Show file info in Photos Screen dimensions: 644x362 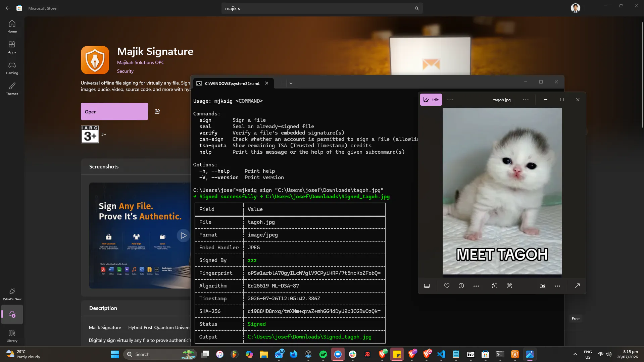coord(461,286)
